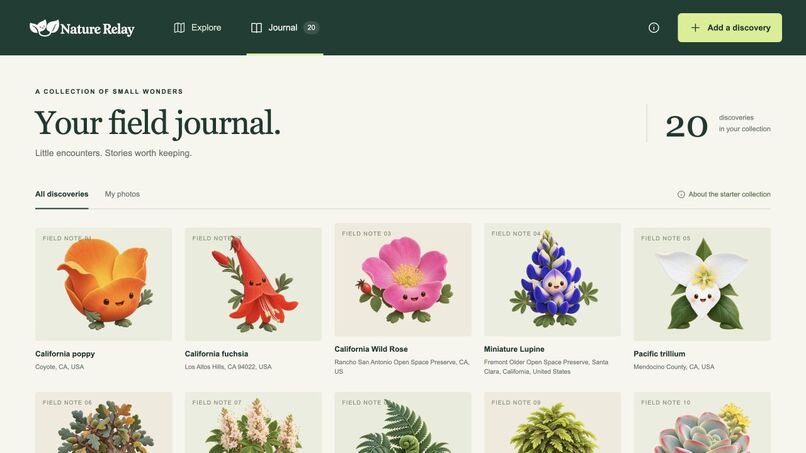Click the plus icon on Add a discovery

pyautogui.click(x=695, y=28)
